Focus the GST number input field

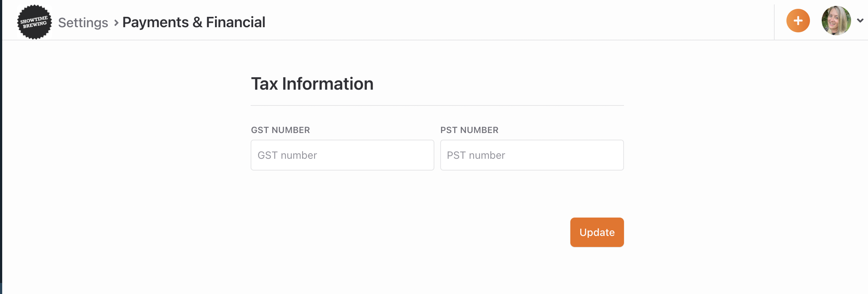342,155
